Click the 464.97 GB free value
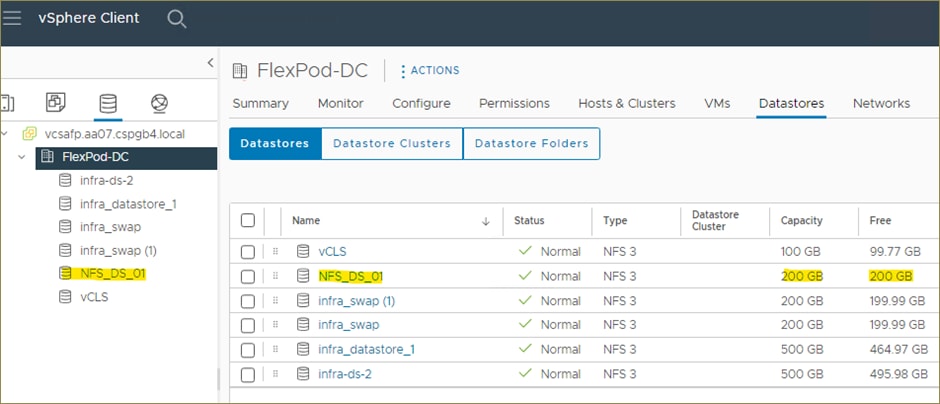Image resolution: width=940 pixels, height=404 pixels. coord(898,349)
